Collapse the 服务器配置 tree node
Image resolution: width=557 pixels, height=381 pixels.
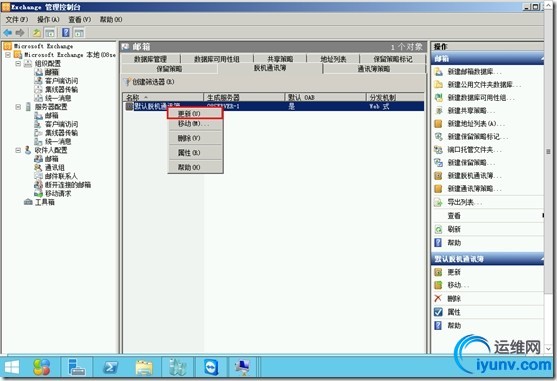(18, 107)
